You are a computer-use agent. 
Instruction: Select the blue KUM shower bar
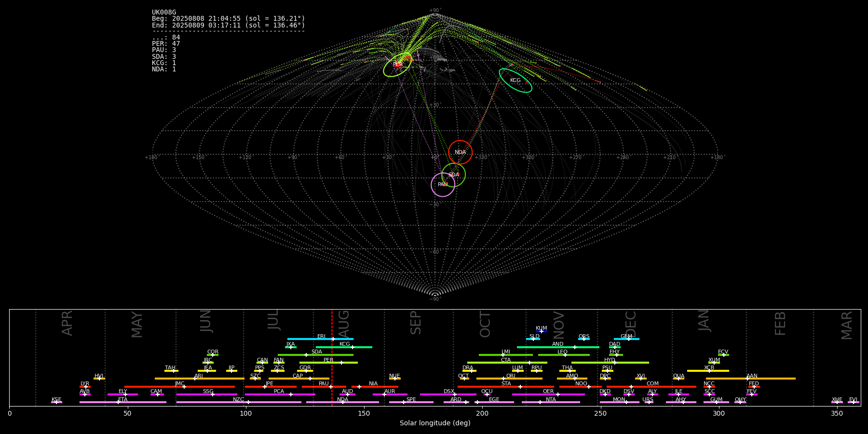click(x=542, y=331)
